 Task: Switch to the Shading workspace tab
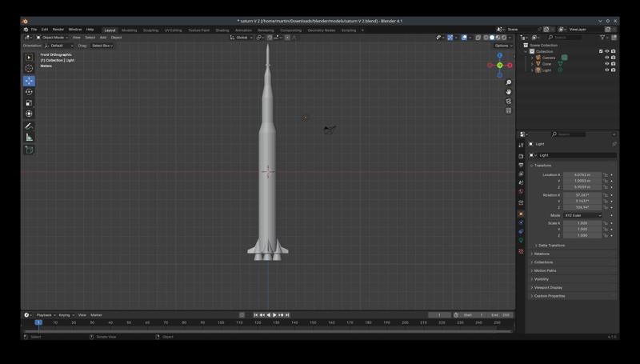(x=222, y=30)
